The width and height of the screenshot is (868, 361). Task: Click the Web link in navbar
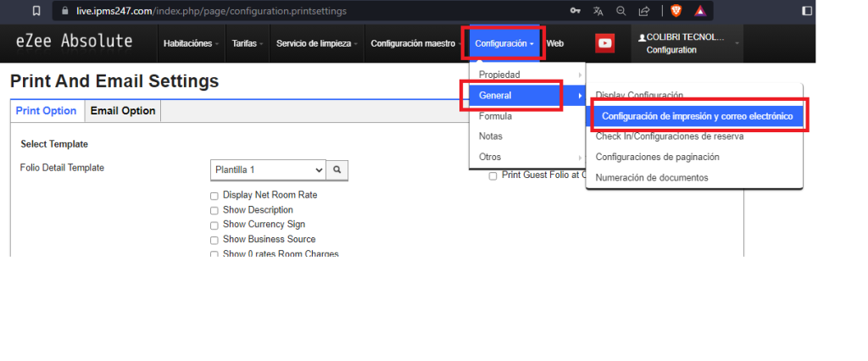(554, 43)
